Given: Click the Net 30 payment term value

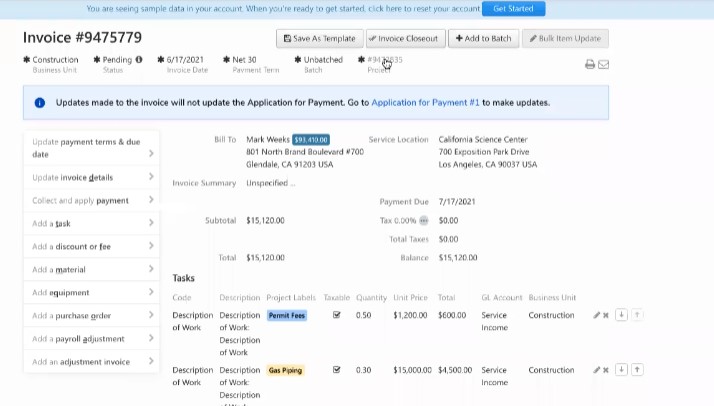Looking at the screenshot, I should coord(244,60).
